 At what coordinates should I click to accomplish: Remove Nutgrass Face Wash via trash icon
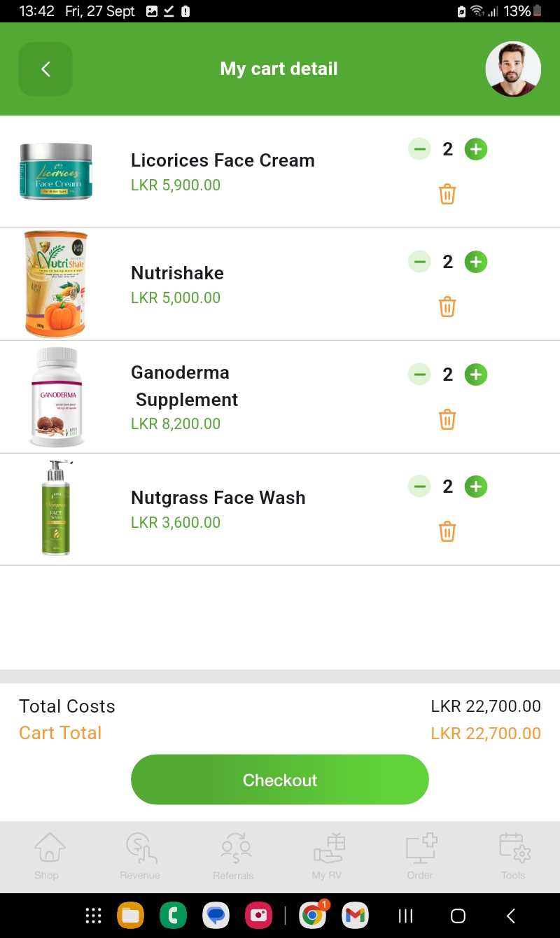(x=447, y=531)
